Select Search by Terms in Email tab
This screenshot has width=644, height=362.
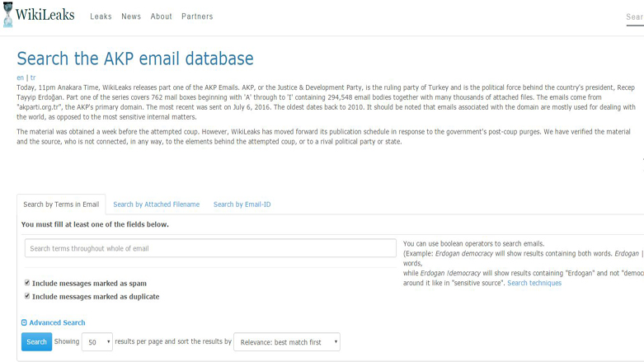[61, 205]
